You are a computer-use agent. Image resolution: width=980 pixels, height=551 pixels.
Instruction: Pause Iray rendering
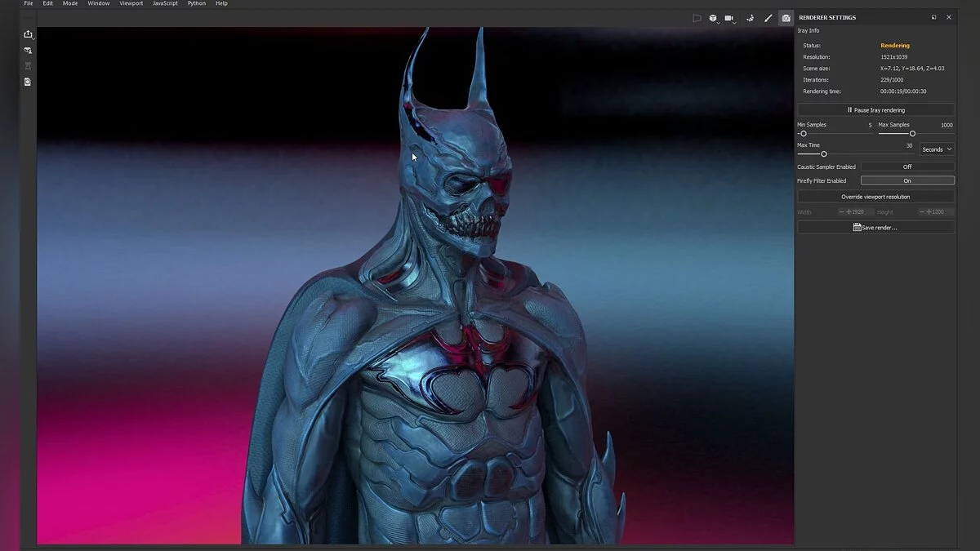875,109
